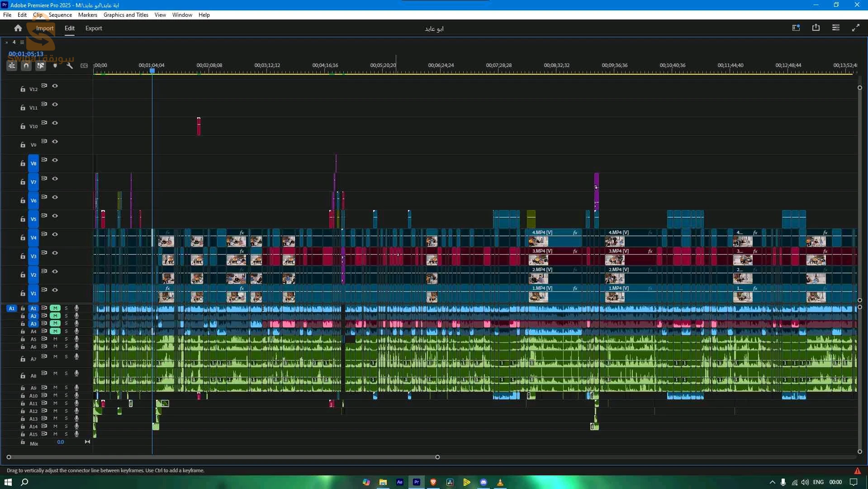Toggle Snap in Timeline magnet

click(26, 66)
